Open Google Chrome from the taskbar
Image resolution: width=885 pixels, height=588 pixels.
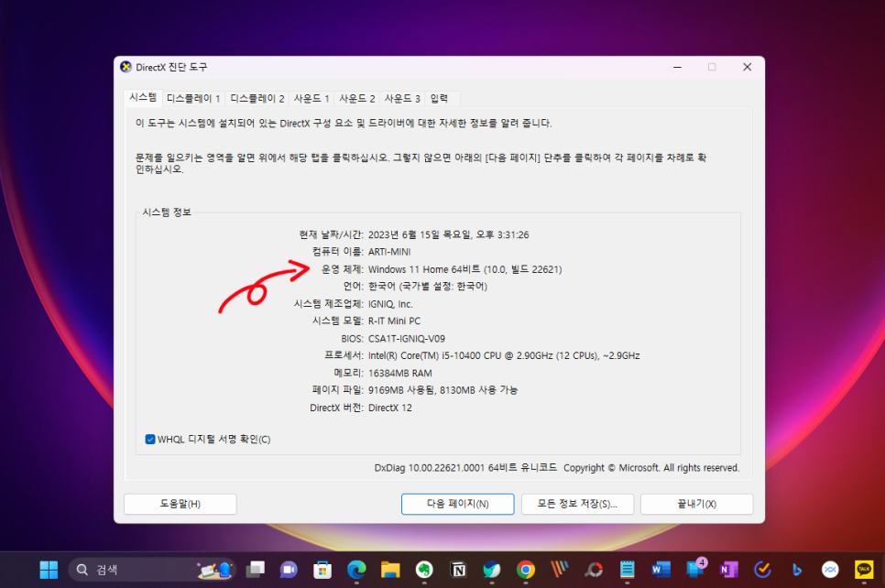[526, 570]
